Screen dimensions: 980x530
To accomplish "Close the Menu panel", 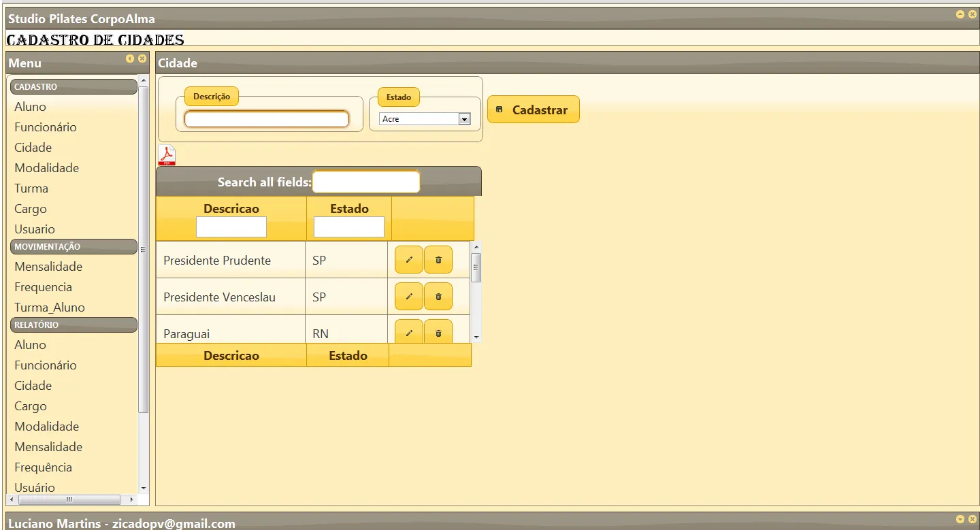I will pyautogui.click(x=142, y=59).
